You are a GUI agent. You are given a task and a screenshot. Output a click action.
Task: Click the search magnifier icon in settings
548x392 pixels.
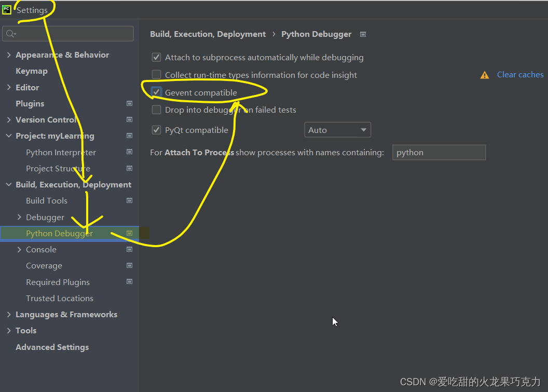click(11, 34)
